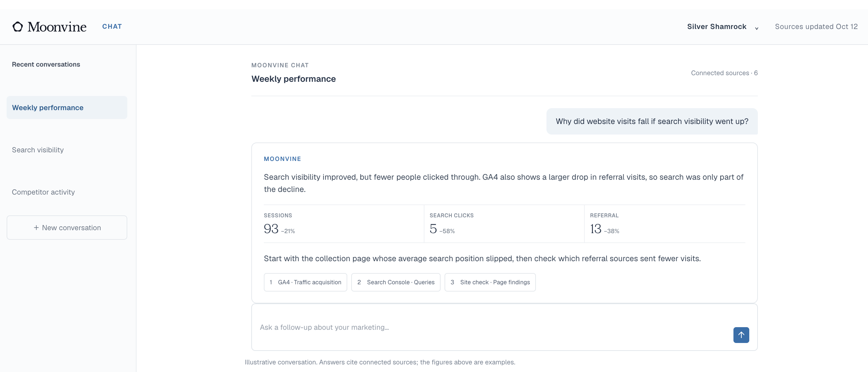868x372 pixels.
Task: Click the SEARCH CLICKS metric label
Action: pos(451,215)
